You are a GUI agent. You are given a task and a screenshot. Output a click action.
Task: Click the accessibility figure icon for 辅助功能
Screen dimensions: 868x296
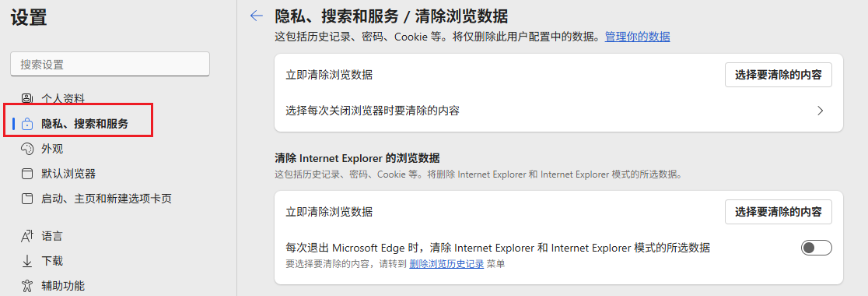(x=26, y=286)
